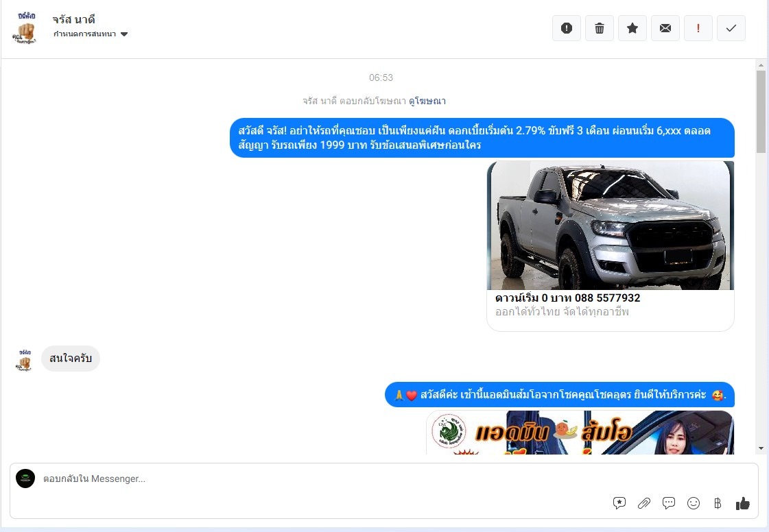Open silver pickup truck ad image
Screen dimensions: 769x532
611,226
